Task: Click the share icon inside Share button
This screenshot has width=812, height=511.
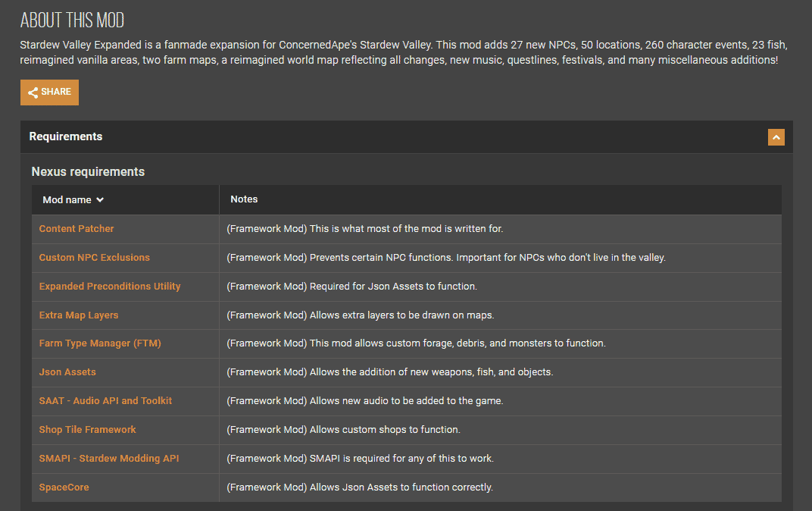Action: (x=33, y=92)
